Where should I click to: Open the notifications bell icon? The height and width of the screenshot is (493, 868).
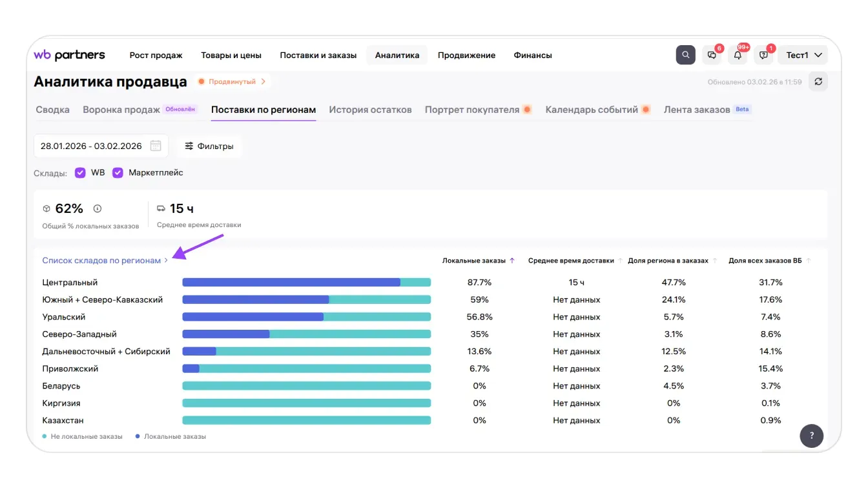(738, 55)
